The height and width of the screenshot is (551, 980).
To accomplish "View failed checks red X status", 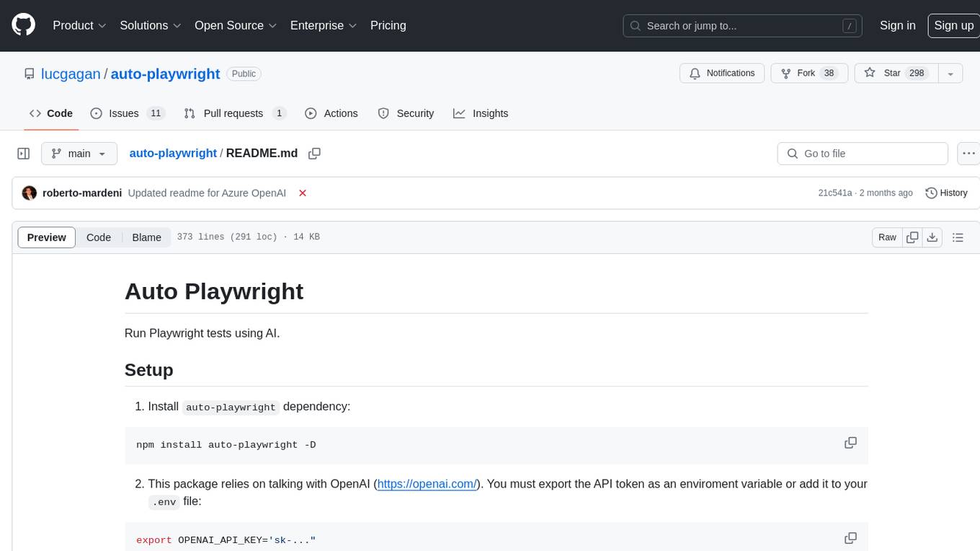I will [303, 193].
